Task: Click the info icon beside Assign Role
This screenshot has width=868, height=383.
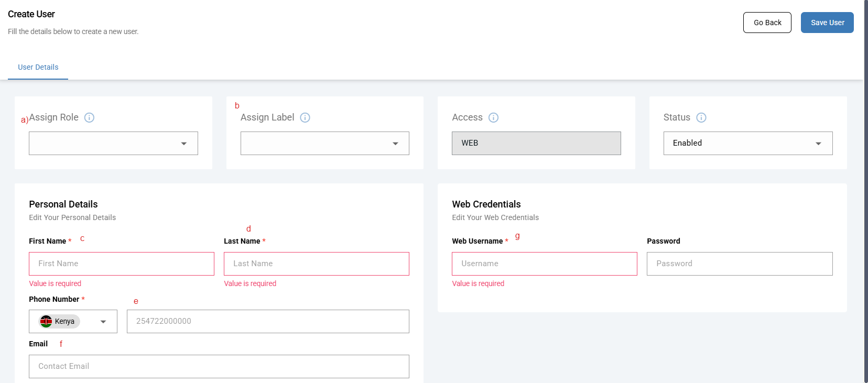Action: [x=89, y=117]
